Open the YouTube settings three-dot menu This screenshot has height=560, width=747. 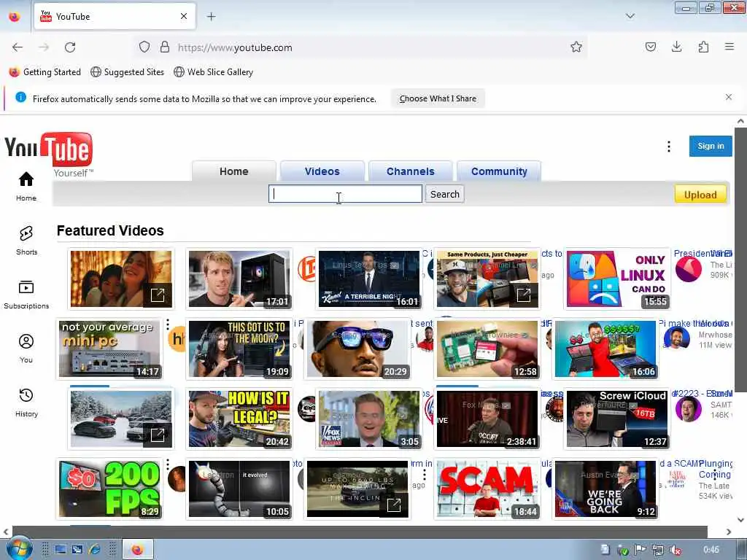click(669, 147)
